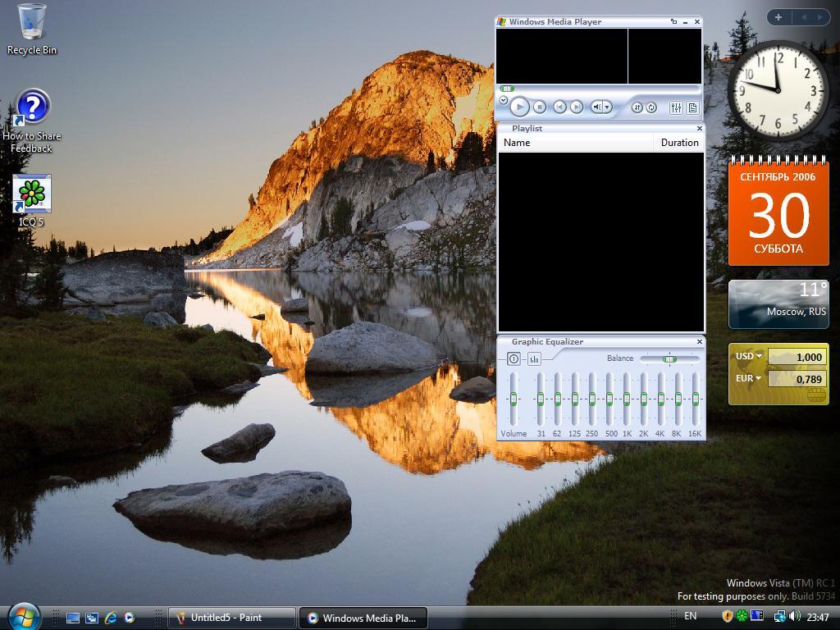Open the network tray icon
The height and width of the screenshot is (630, 840).
pos(780,617)
